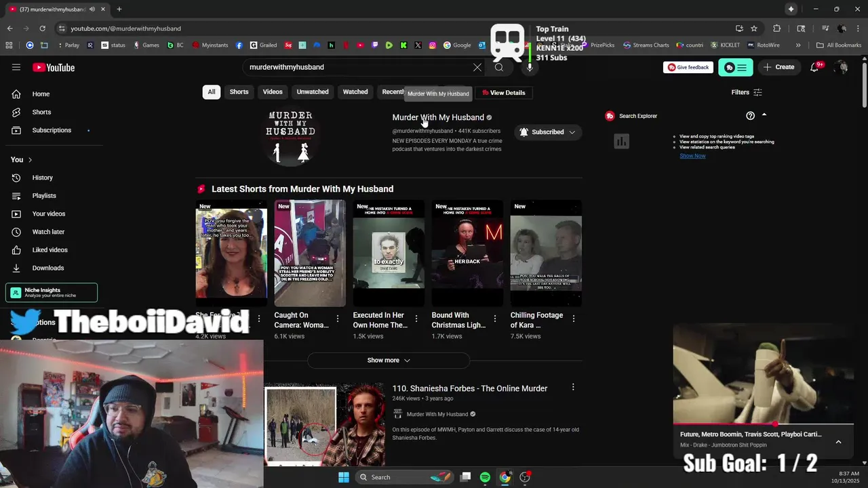Screen dimensions: 868x488
Task: Open options for Chilling Footage of Kara short
Action: tap(574, 319)
